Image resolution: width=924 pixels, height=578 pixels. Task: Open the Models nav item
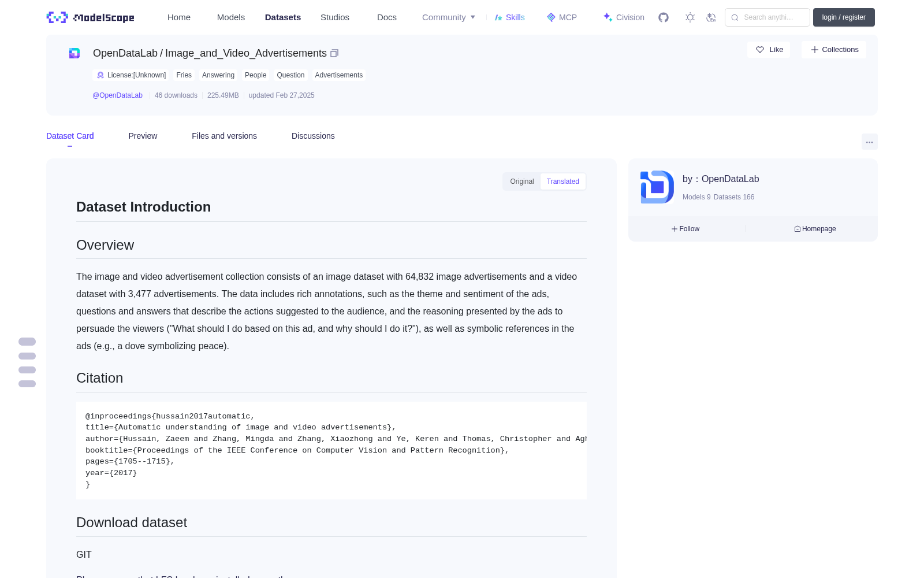[x=231, y=17]
